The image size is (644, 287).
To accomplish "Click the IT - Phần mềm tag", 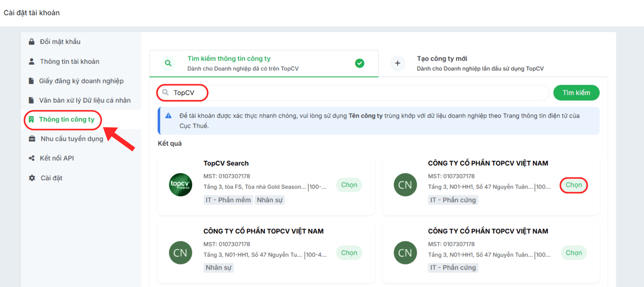I will click(228, 200).
